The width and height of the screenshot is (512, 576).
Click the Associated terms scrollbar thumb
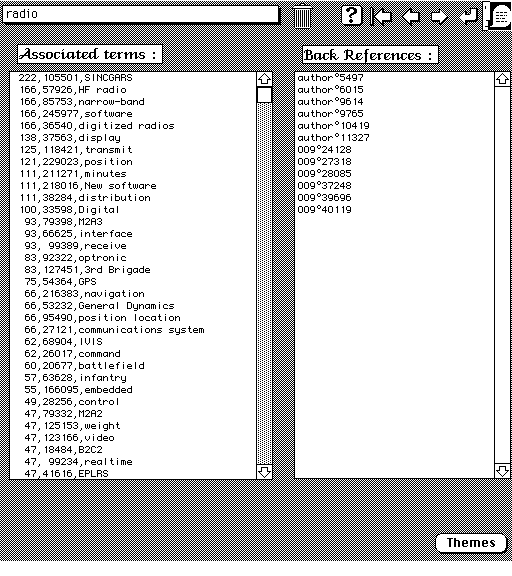pyautogui.click(x=264, y=95)
